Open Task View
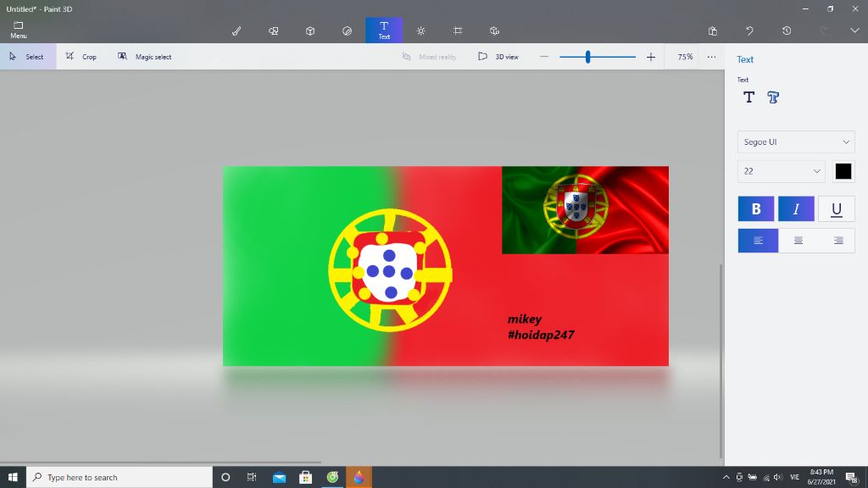Screen dimensions: 868x488 (x=251, y=477)
